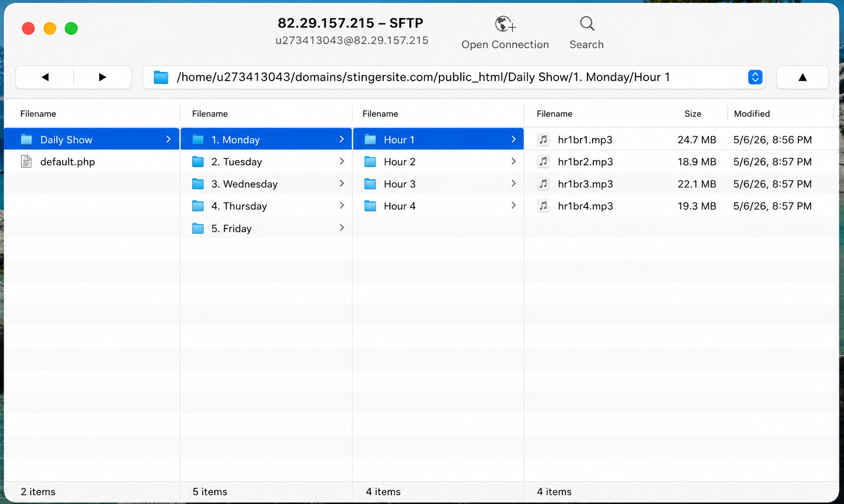The width and height of the screenshot is (844, 504).
Task: Select the Daily Show folder name
Action: click(x=66, y=140)
